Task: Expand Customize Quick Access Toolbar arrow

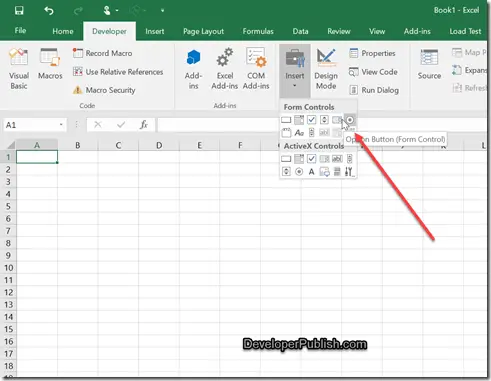Action: tap(162, 11)
